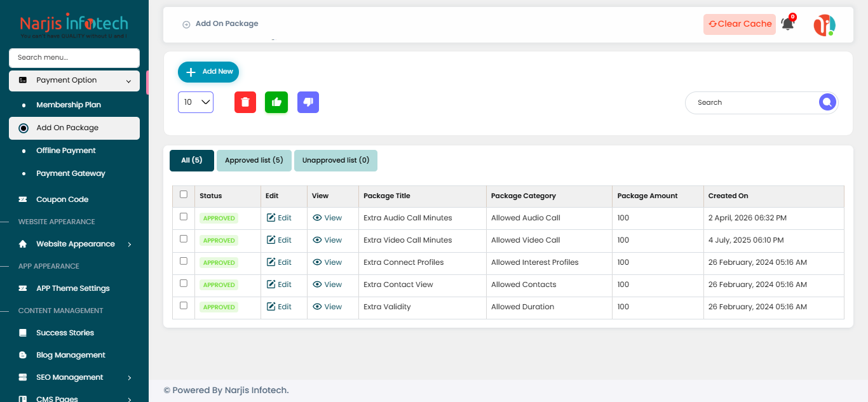
Task: Click eye icon for Extra Audio Call Minutes
Action: [317, 218]
